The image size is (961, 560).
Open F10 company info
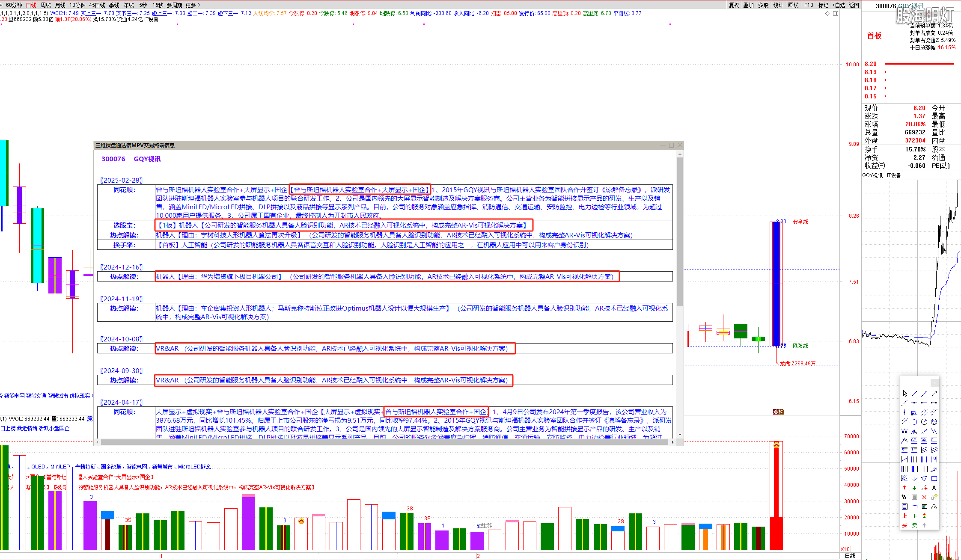click(x=809, y=5)
